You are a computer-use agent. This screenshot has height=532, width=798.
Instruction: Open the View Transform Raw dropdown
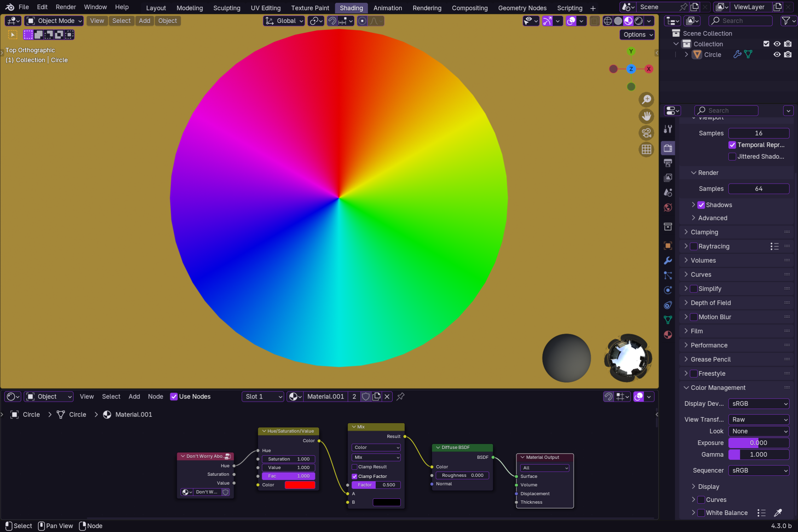click(x=758, y=420)
